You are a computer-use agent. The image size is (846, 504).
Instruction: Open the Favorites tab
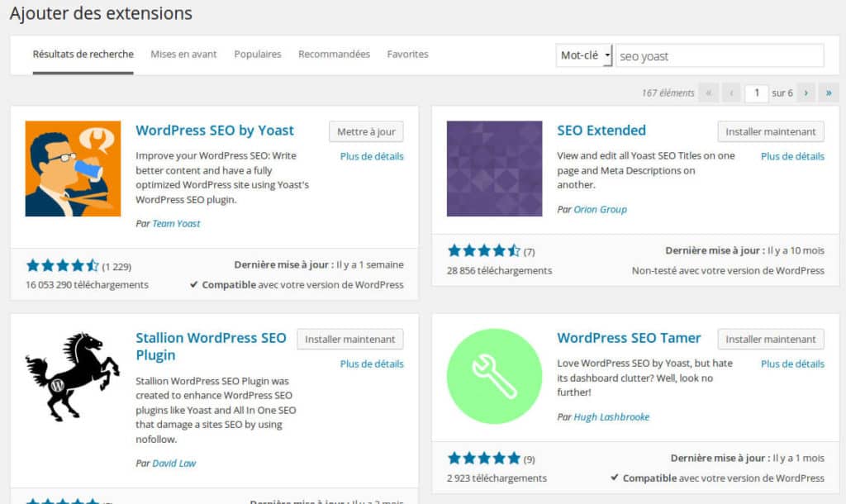407,55
